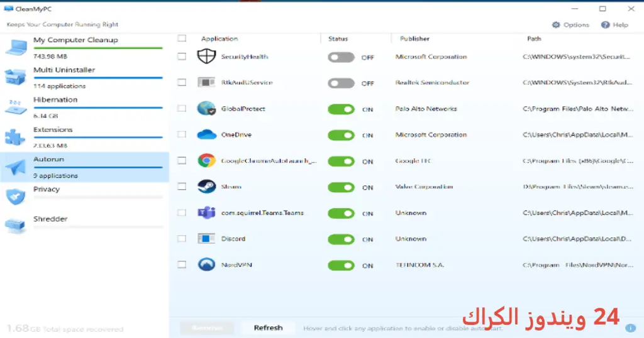Disable com.squirrel.Teams.Teams autorun switch
Image resolution: width=644 pixels, height=338 pixels.
(x=341, y=214)
